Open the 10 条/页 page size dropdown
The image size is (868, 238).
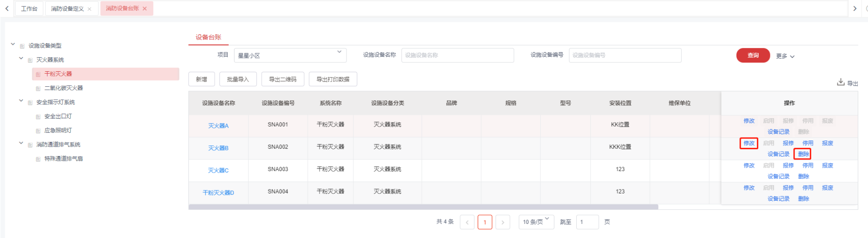536,222
